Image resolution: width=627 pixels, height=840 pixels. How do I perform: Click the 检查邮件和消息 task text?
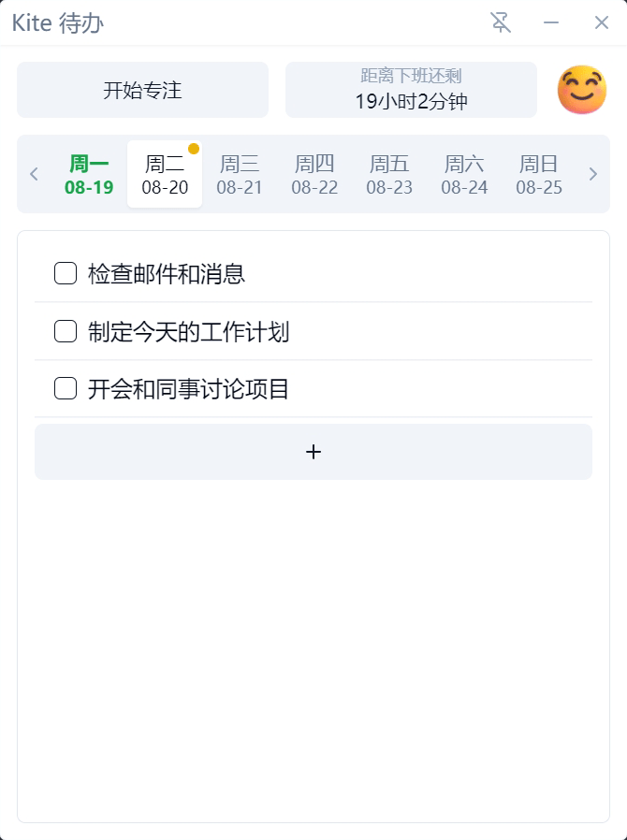coord(167,273)
